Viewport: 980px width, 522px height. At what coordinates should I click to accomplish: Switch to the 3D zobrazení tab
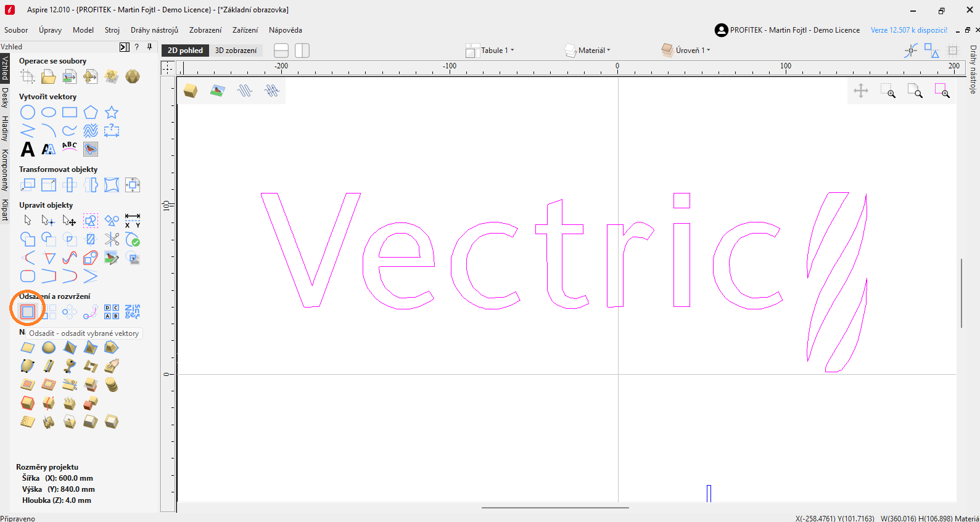pos(236,51)
